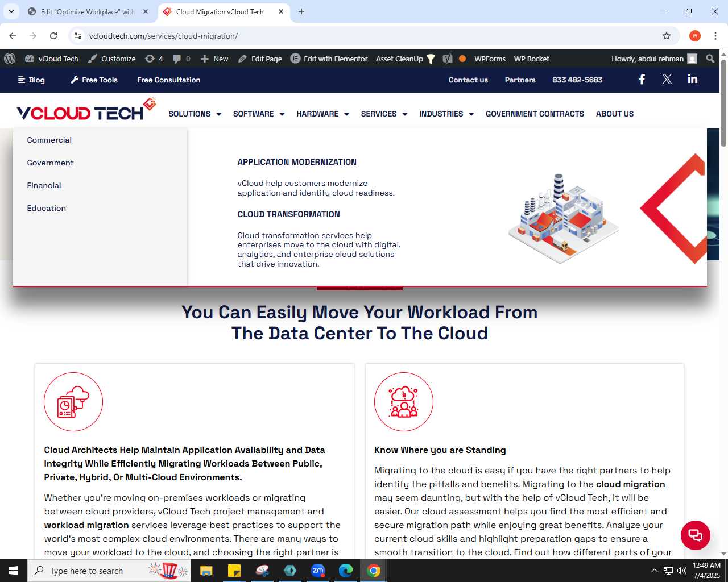
Task: Open comments bubble icon showing 0
Action: 181,59
